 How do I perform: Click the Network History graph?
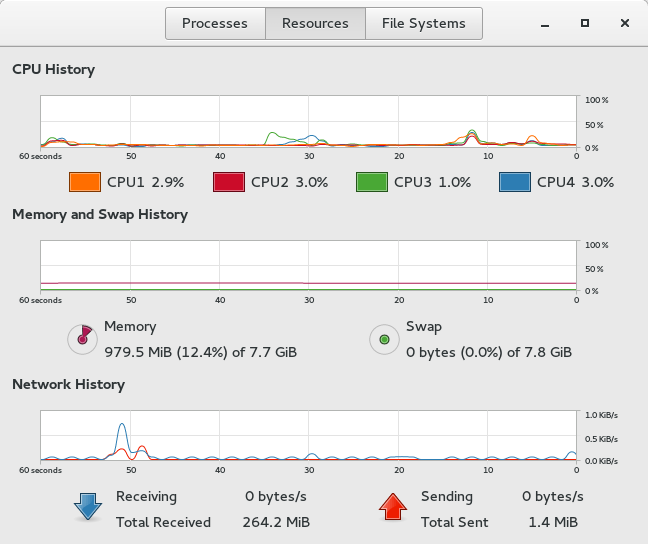[308, 436]
